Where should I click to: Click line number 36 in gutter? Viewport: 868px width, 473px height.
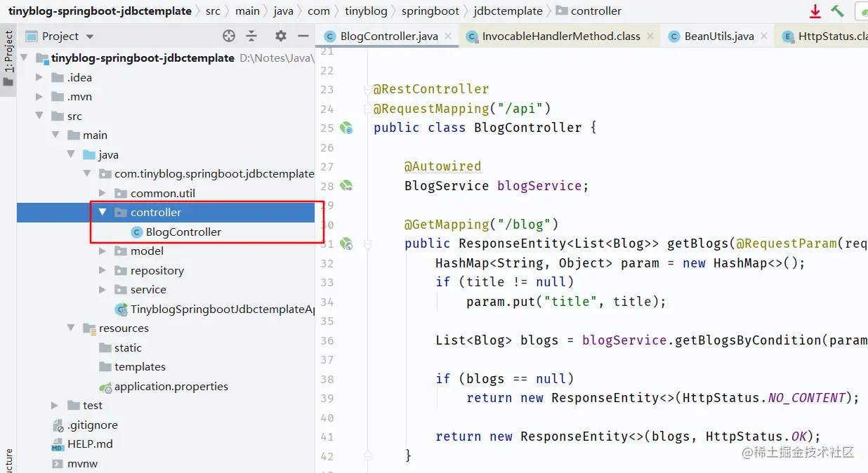pyautogui.click(x=327, y=340)
